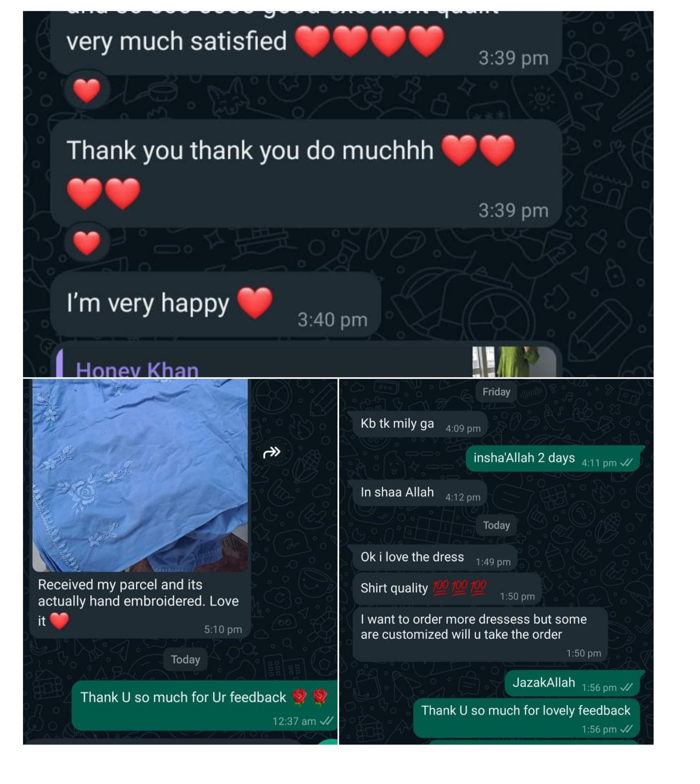Screen dimensions: 700x784
Task: Select the 'I'm very happy' message bubble
Action: pos(216,305)
